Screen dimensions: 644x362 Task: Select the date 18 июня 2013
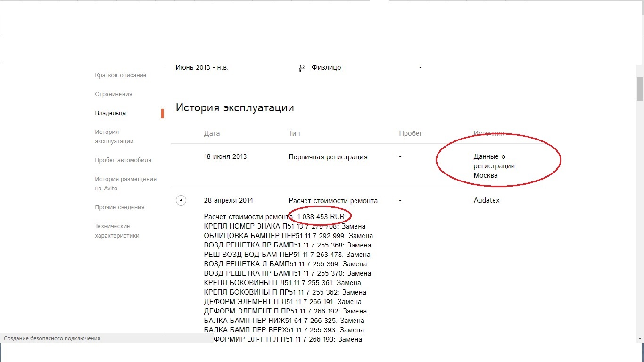[x=225, y=156]
